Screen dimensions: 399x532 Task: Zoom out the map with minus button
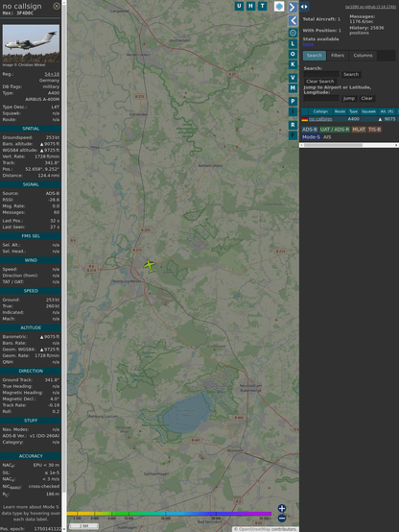[x=282, y=519]
